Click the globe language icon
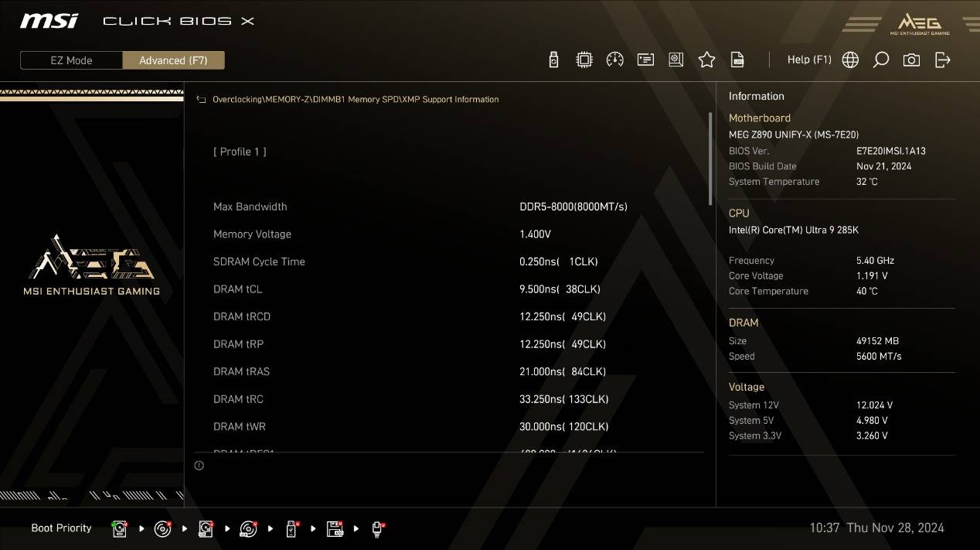980x550 pixels. (850, 60)
